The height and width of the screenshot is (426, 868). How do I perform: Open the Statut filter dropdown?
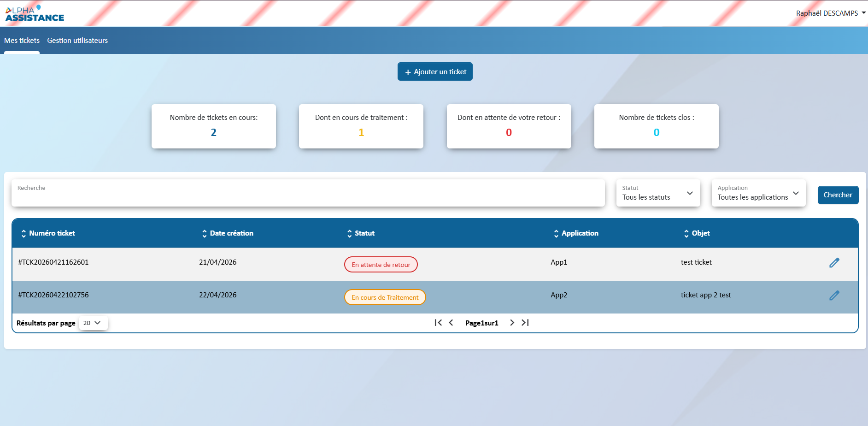[x=658, y=193]
